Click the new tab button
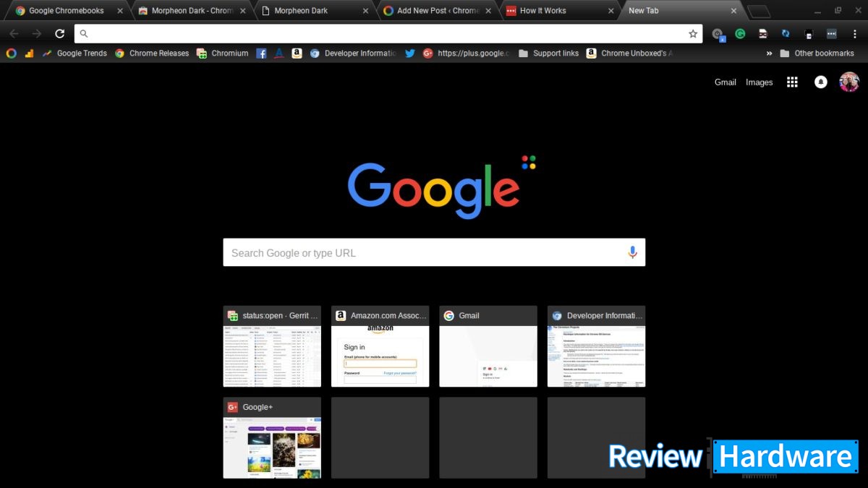The width and height of the screenshot is (868, 488). 759,11
